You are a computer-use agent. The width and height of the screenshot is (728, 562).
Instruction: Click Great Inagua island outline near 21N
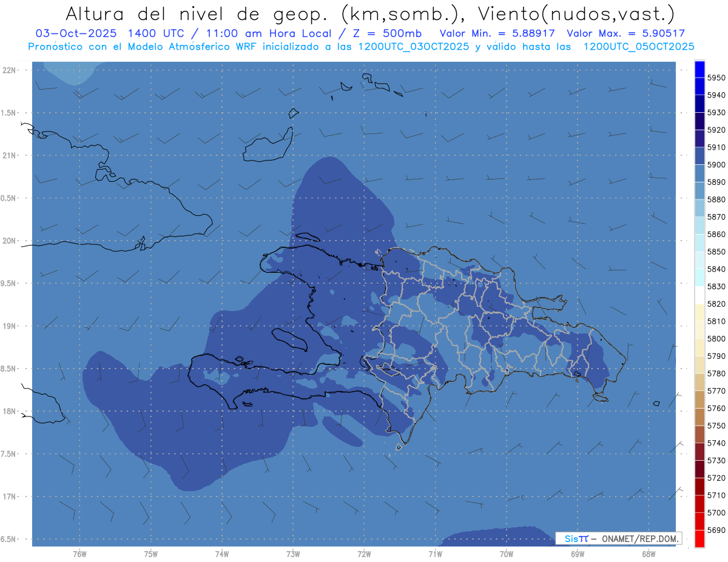tap(268, 144)
